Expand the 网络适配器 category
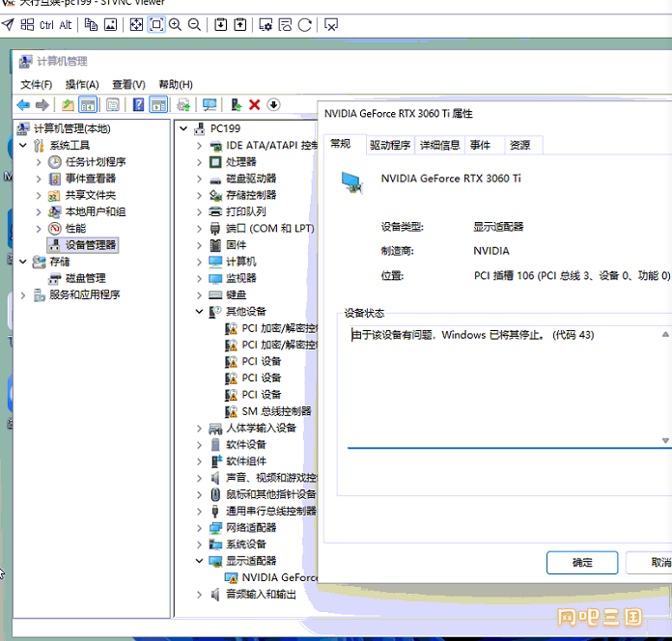The width and height of the screenshot is (672, 641). pos(199,527)
